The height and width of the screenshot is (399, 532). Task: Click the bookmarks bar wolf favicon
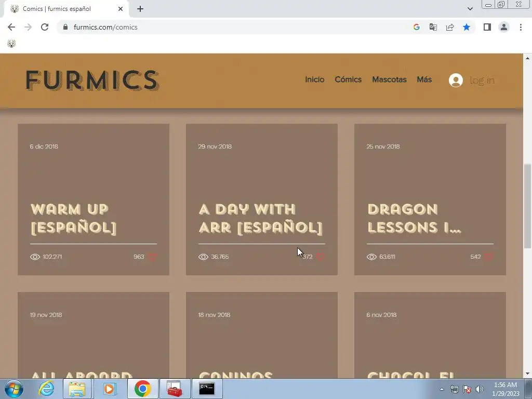(11, 44)
